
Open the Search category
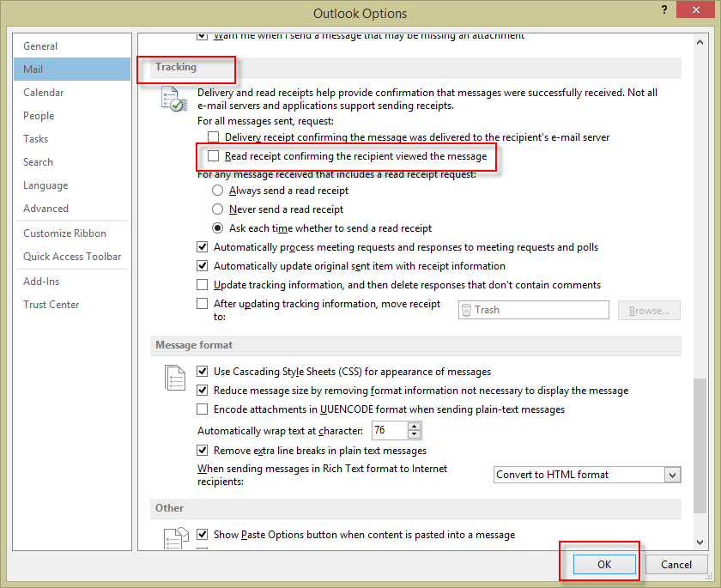pos(72,162)
